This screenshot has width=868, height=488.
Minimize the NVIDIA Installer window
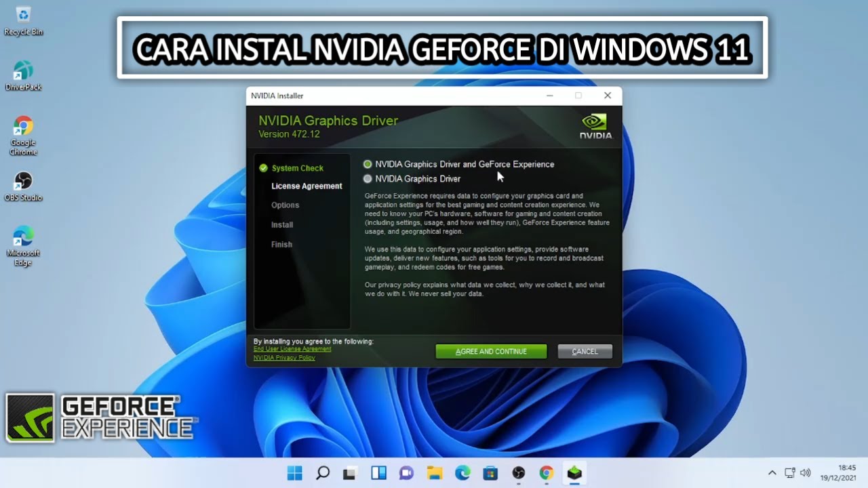(549, 96)
